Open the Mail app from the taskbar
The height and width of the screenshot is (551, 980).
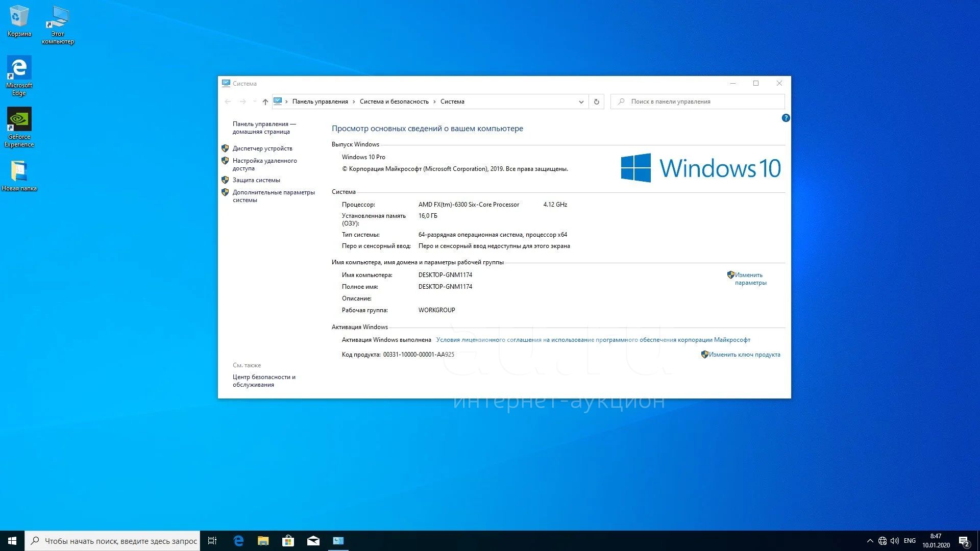(x=313, y=541)
